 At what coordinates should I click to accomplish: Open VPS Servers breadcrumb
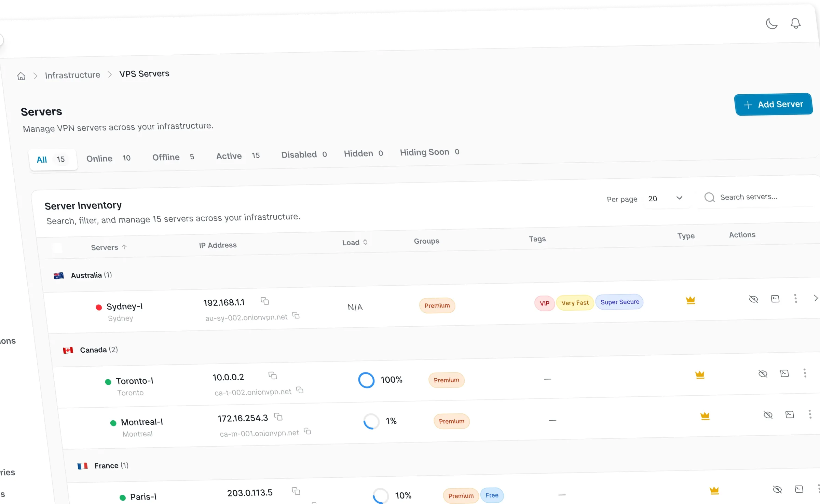(x=144, y=73)
